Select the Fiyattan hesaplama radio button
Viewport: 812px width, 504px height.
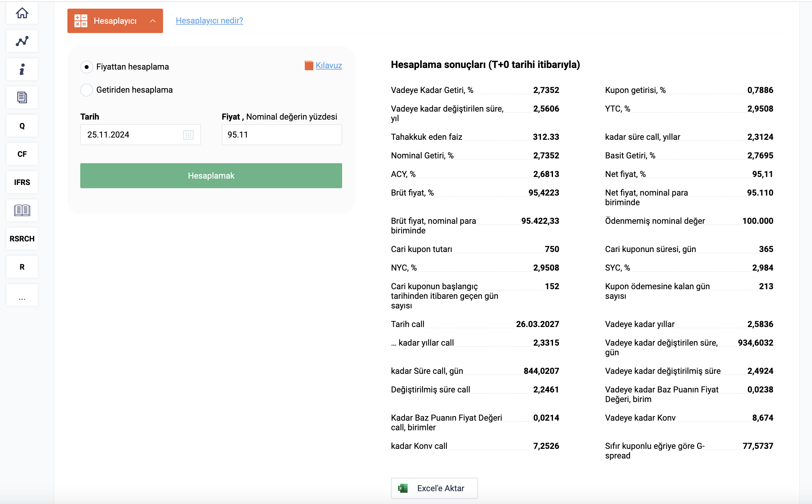pyautogui.click(x=86, y=67)
